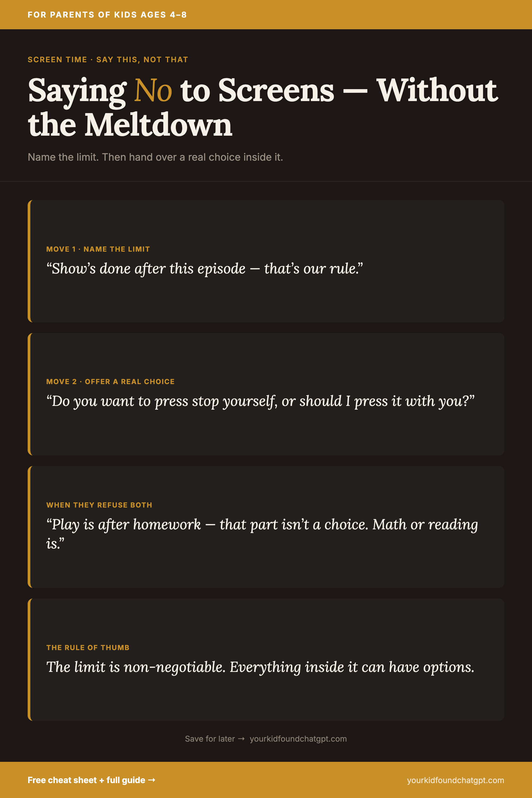Click the quote 'Show's done after this episode'
Viewport: 532px width, 798px height.
tap(205, 268)
